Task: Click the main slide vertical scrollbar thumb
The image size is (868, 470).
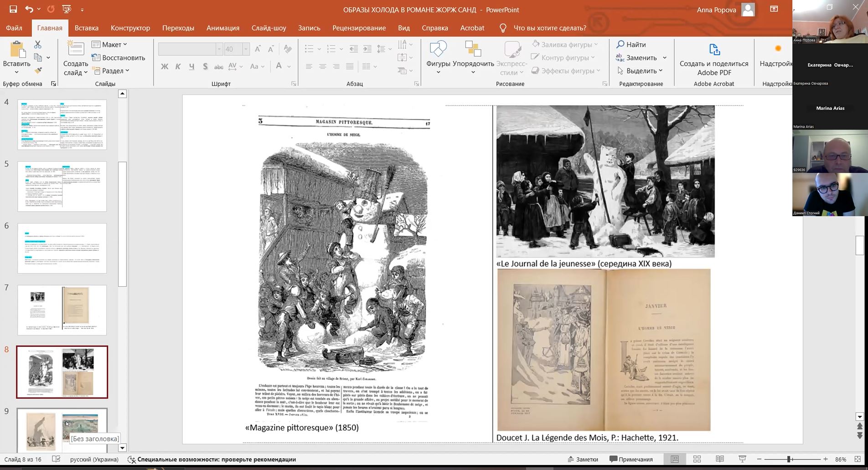Action: pos(860,246)
